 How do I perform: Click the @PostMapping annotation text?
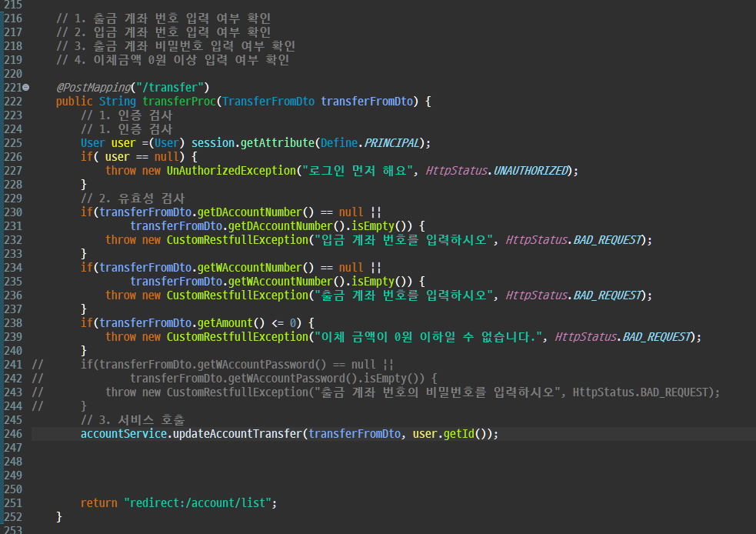[x=94, y=87]
